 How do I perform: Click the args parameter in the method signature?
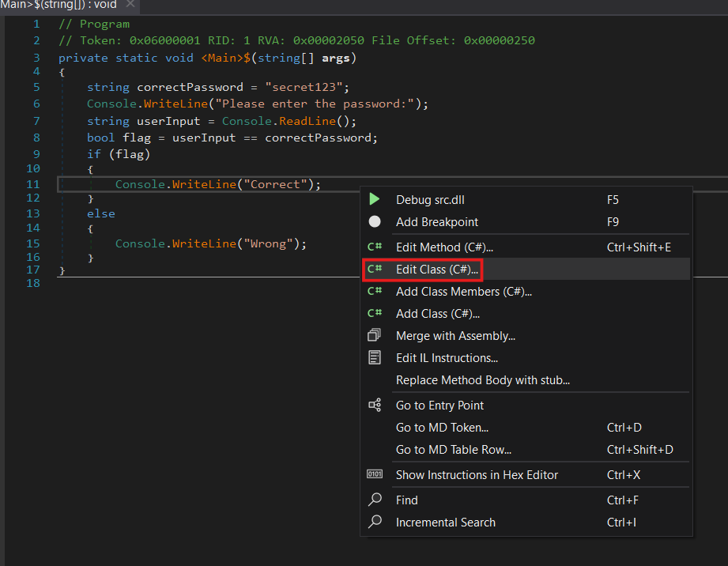tap(336, 58)
